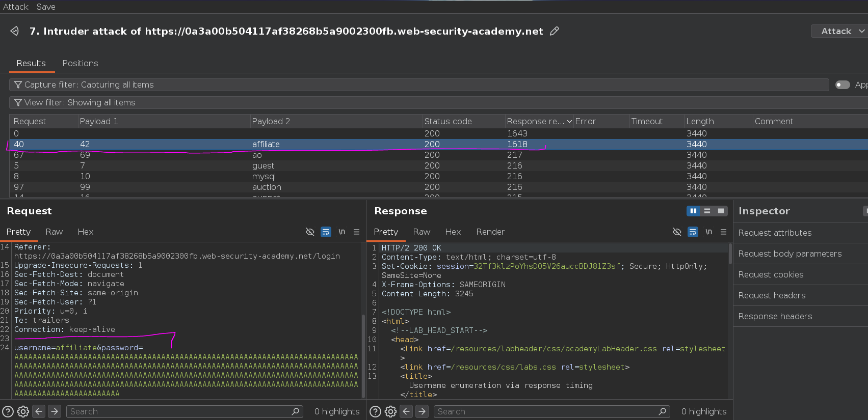Toggle word wrap icon in Request panel
Screen dimensions: 868x420
326,232
